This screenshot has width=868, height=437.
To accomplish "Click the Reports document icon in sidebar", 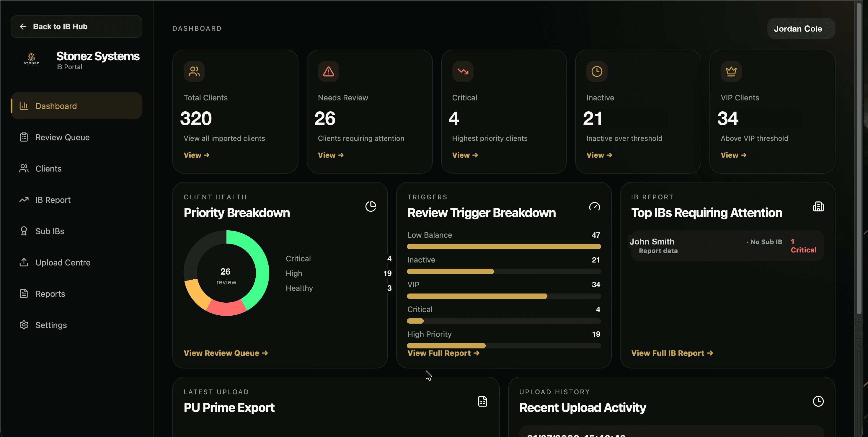I will 24,293.
